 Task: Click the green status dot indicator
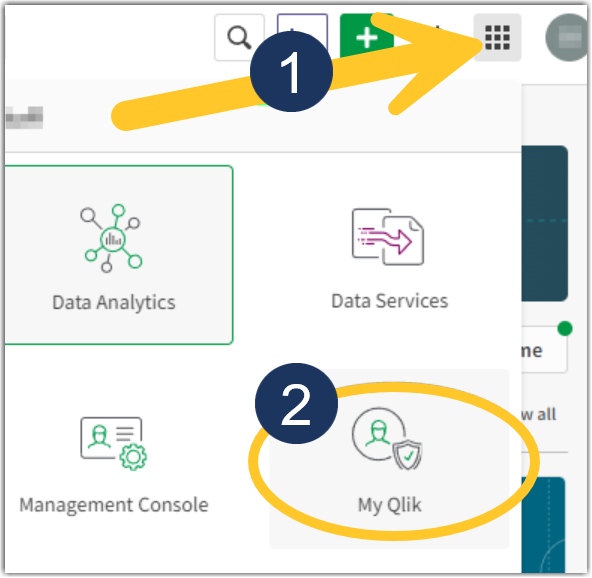tap(565, 328)
